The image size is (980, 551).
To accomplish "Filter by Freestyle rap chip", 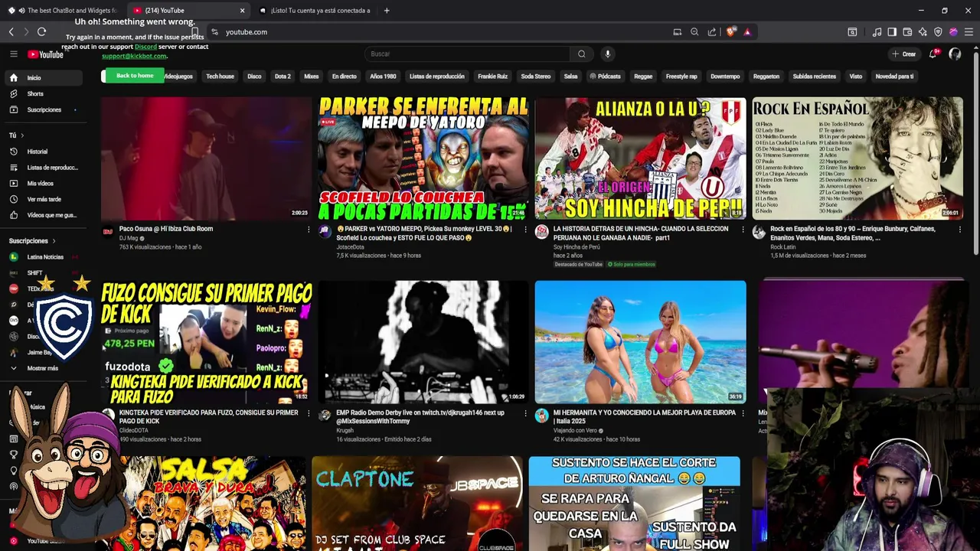I will 681,77.
